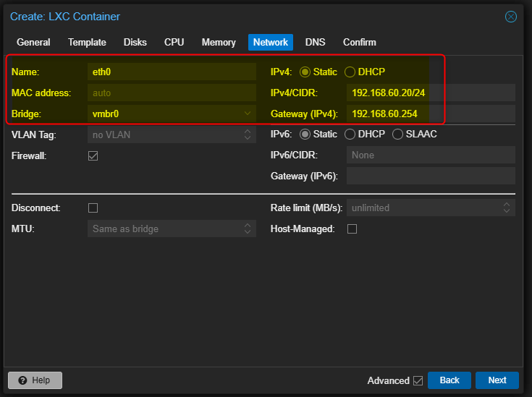Focus the MAC address auto field
Image resolution: width=532 pixels, height=397 pixels.
(172, 93)
